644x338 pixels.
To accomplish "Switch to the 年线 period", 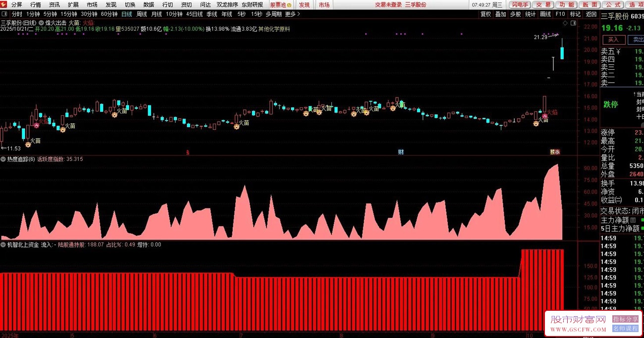I will click(x=227, y=14).
